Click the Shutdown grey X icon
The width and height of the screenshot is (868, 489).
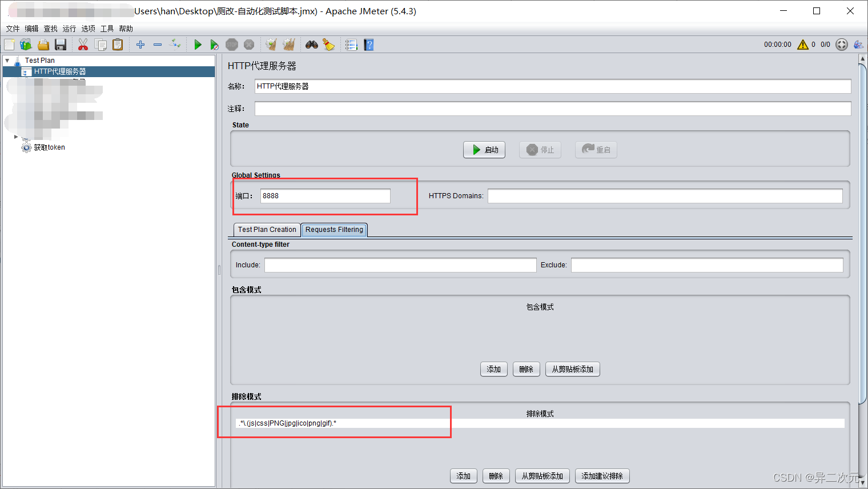click(249, 45)
